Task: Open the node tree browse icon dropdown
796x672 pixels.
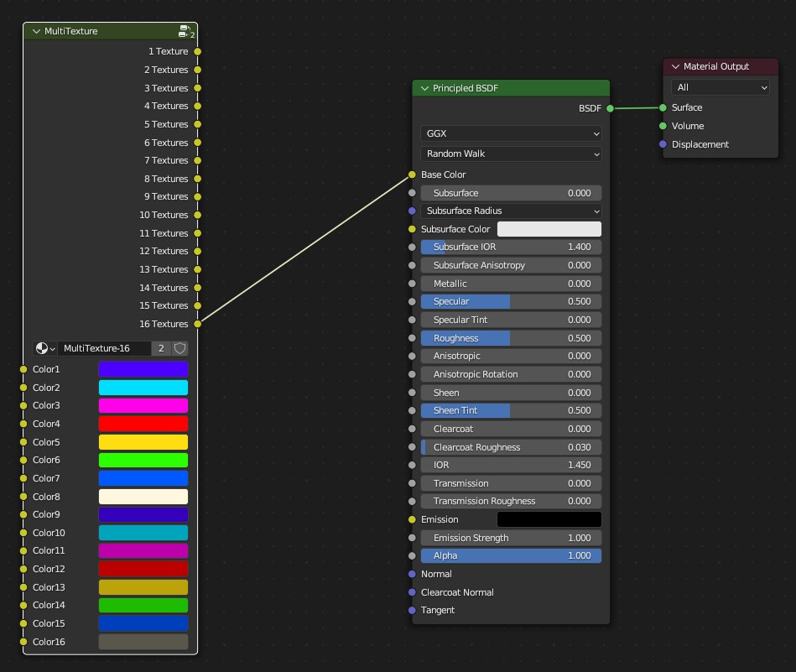Action: (x=44, y=348)
